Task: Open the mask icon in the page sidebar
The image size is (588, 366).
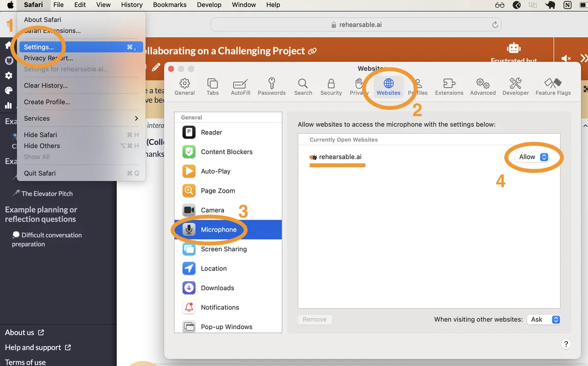Action: (9, 61)
